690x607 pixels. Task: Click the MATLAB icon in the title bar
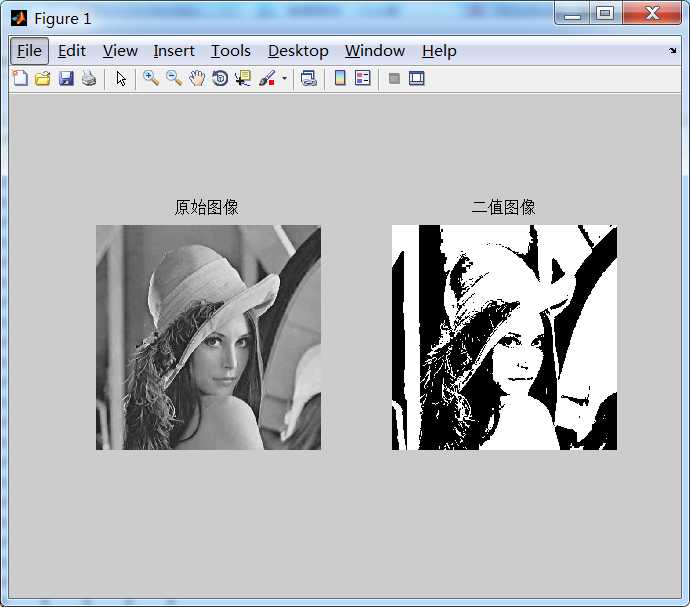coord(18,18)
